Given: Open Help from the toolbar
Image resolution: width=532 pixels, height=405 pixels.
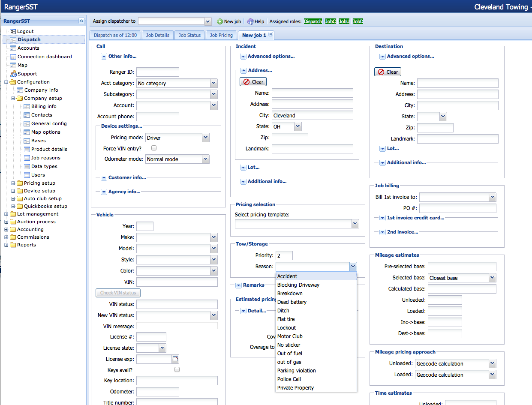Looking at the screenshot, I should pyautogui.click(x=255, y=21).
